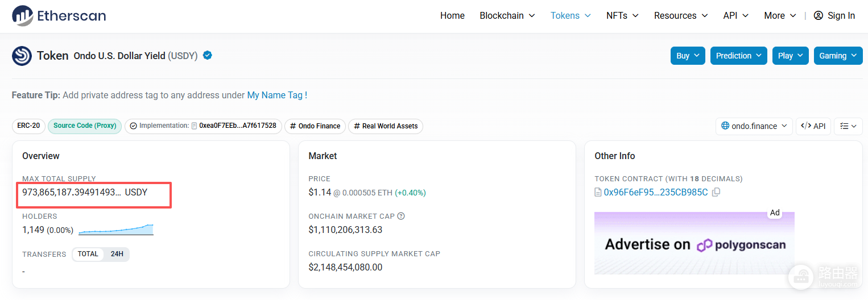Open the NFTs menu

point(622,15)
